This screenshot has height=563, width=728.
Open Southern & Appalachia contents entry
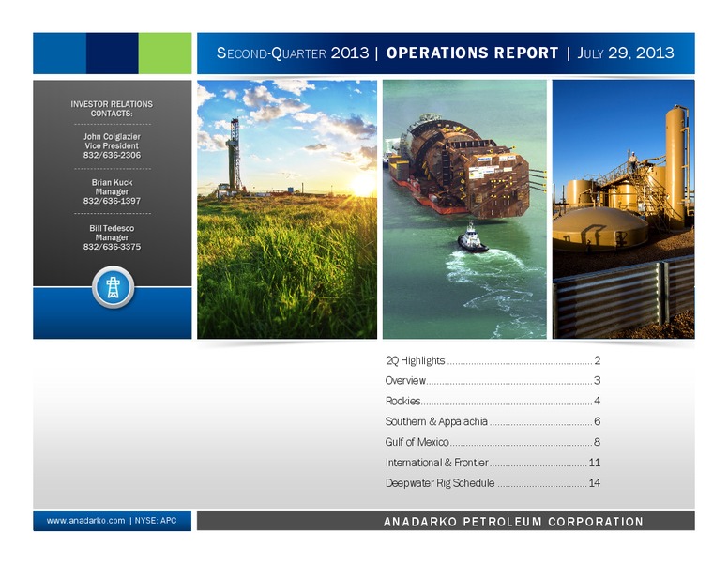pyautogui.click(x=493, y=421)
